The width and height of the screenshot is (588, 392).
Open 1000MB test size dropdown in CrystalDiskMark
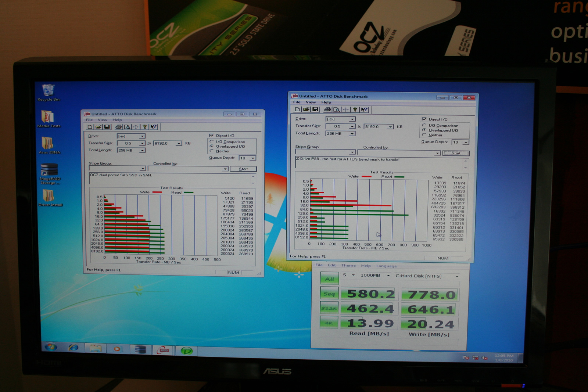coord(388,275)
